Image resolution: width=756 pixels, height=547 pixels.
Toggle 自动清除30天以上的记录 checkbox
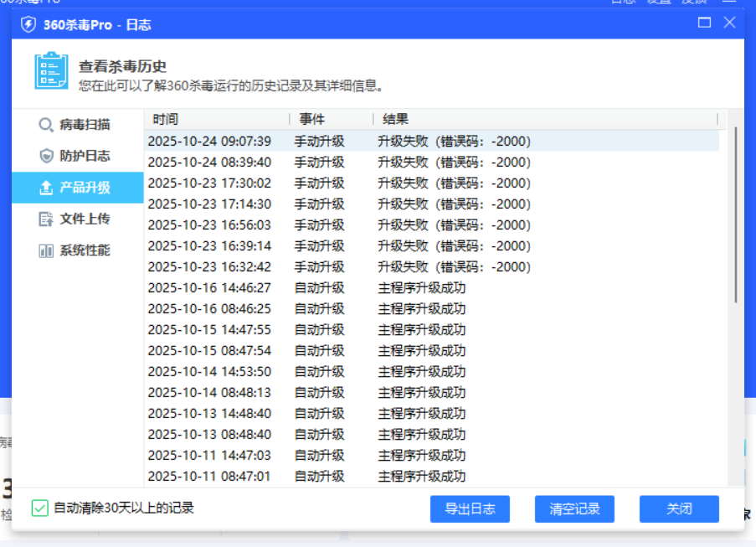[39, 508]
